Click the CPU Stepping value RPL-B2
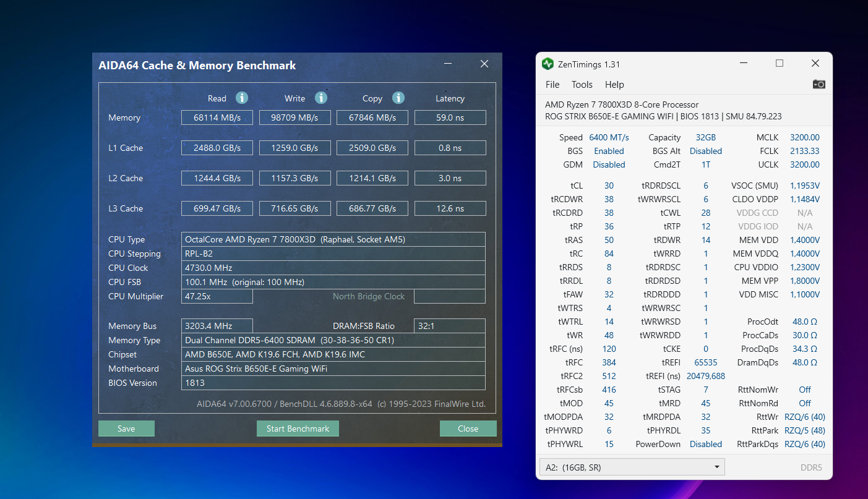 [x=333, y=254]
